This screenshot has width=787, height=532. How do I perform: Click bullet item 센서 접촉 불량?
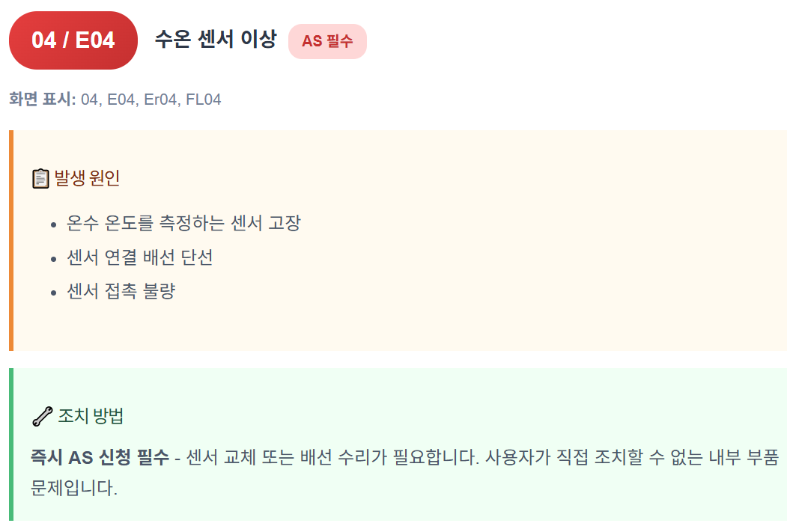tap(121, 291)
